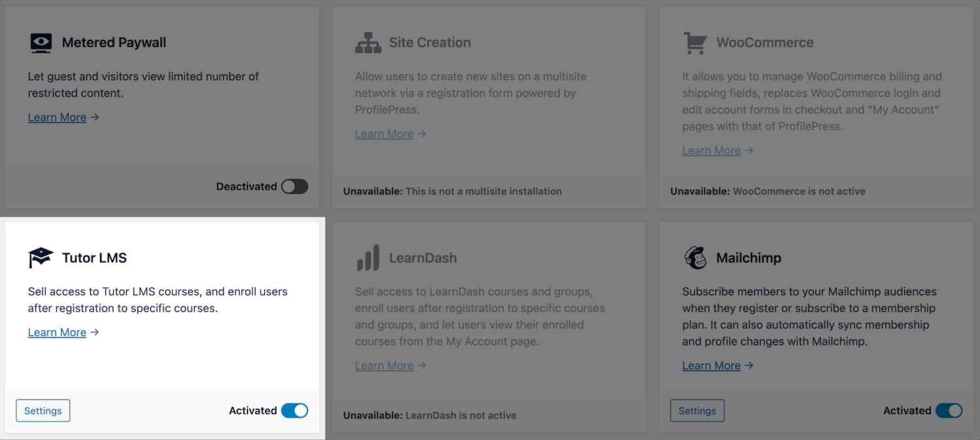Click the Metered Paywall eye monitor icon
Image resolution: width=980 pixels, height=440 pixels.
tap(41, 43)
